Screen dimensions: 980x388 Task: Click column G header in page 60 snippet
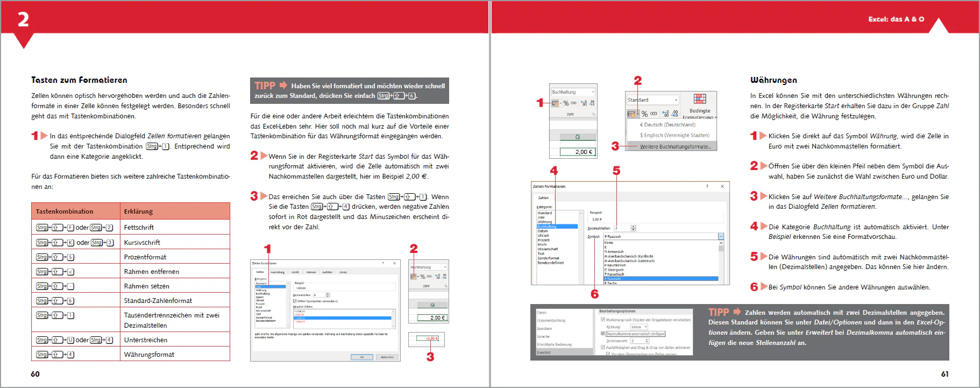pos(432,305)
